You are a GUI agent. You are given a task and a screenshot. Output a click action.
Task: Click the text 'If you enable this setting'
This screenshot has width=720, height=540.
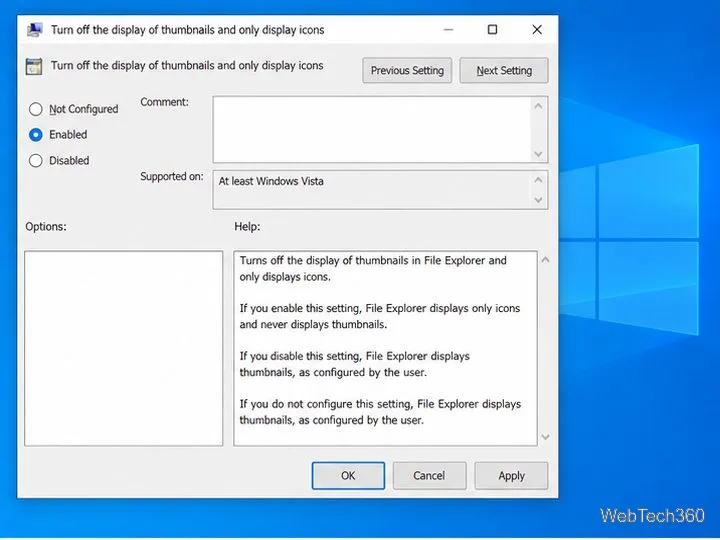(301, 308)
